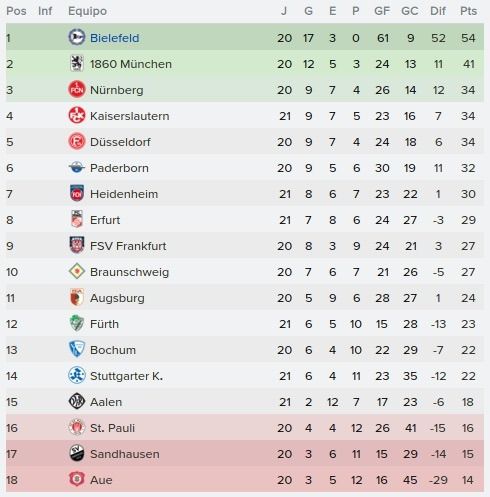Click the Kaiserslautern club logo
490x497 pixels.
pyautogui.click(x=77, y=115)
